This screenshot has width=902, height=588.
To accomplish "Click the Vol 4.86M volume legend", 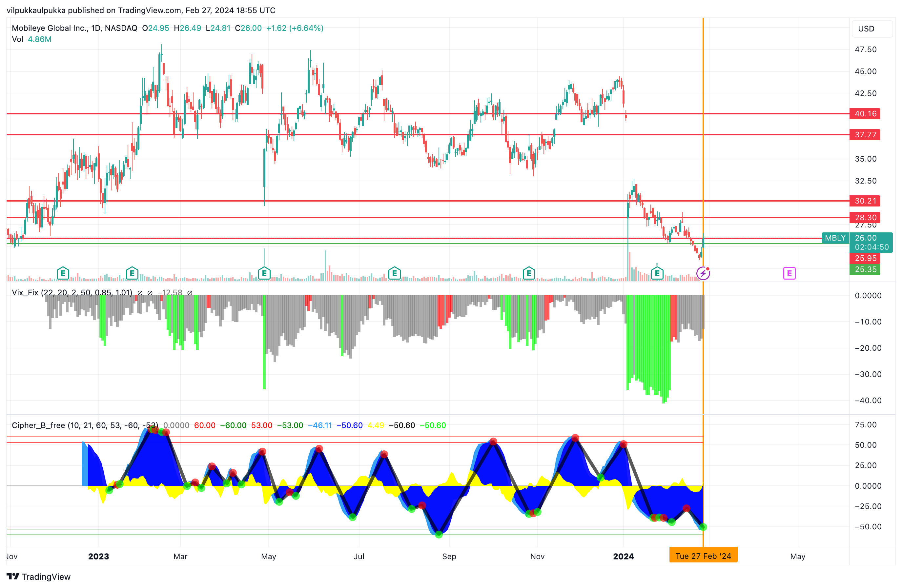I will pyautogui.click(x=31, y=39).
